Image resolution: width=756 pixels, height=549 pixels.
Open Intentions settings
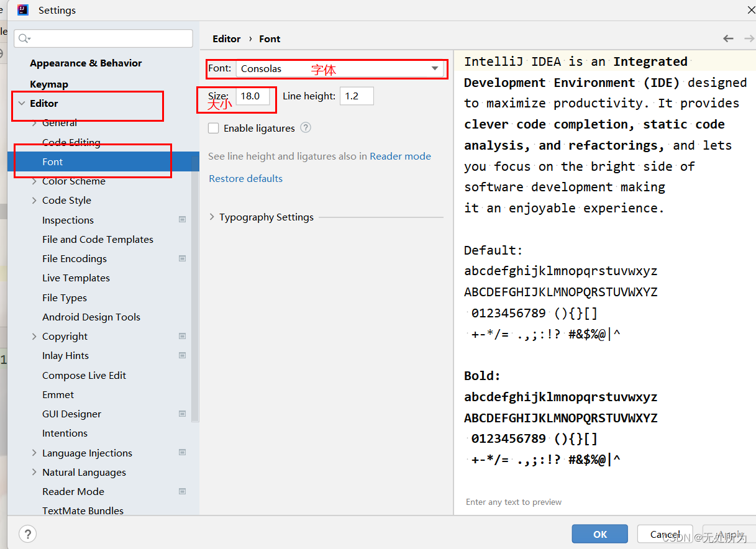(65, 433)
